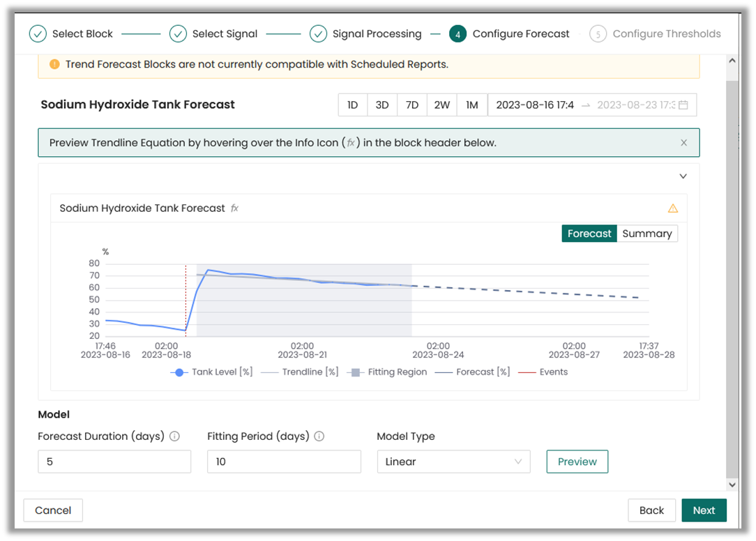Open the calendar date picker icon
The height and width of the screenshot is (541, 756).
pyautogui.click(x=683, y=105)
